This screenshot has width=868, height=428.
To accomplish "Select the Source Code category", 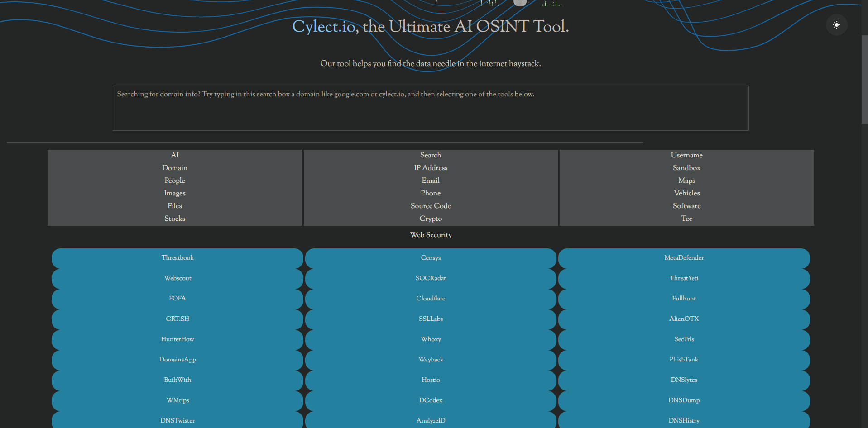I will click(431, 206).
